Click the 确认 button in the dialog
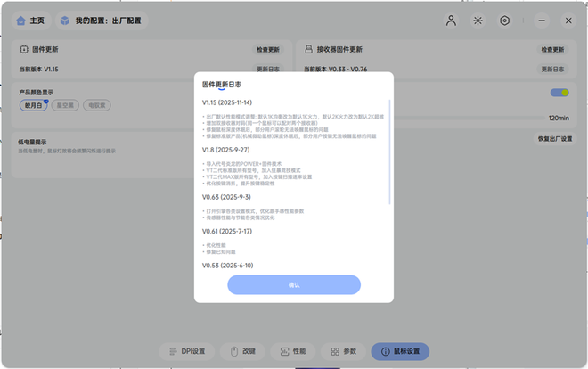588x369 pixels. (294, 285)
